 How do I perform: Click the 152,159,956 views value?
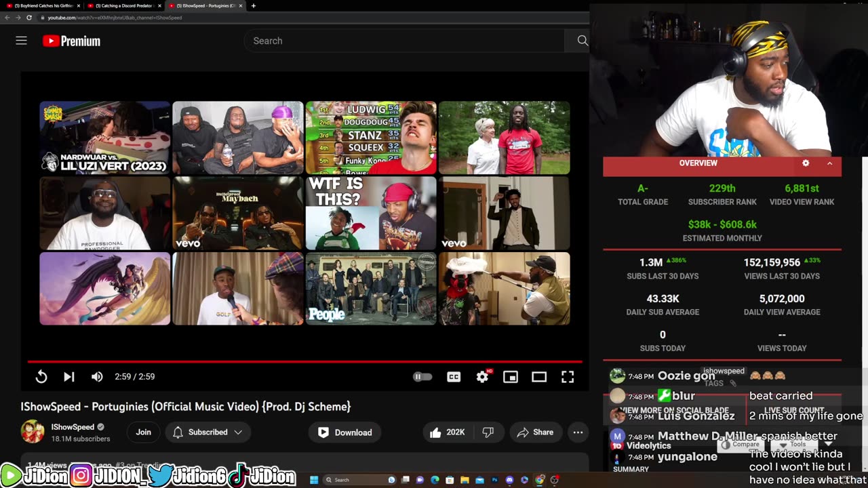772,262
